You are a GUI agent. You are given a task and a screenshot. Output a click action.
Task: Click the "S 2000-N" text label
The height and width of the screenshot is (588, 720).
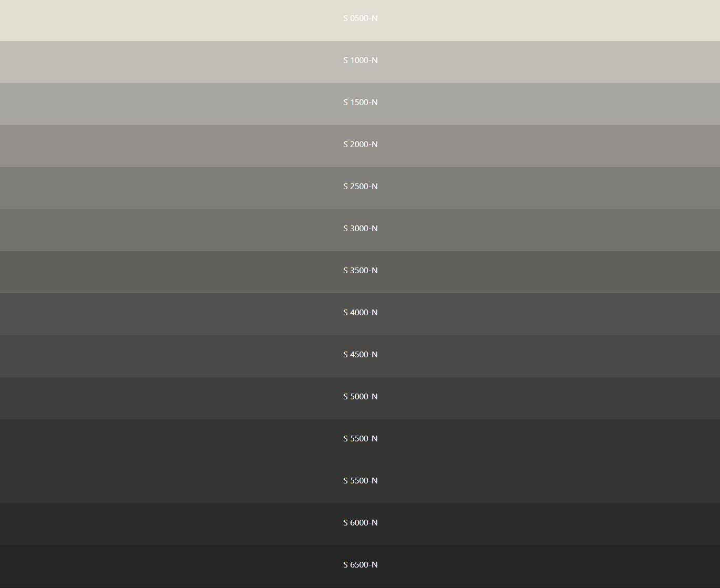click(x=360, y=145)
